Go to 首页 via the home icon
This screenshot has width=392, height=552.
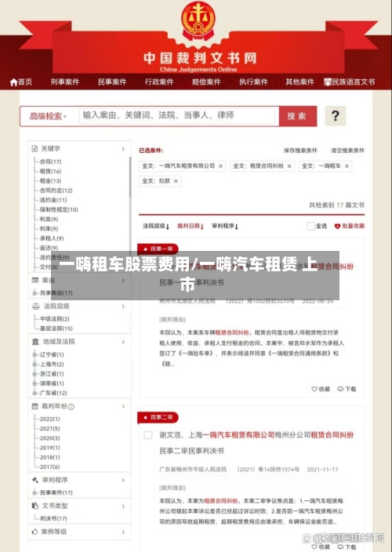[14, 82]
